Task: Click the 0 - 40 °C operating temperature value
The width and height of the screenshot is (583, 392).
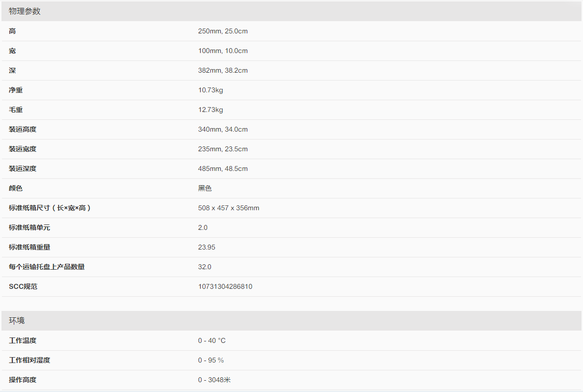Action: 212,341
